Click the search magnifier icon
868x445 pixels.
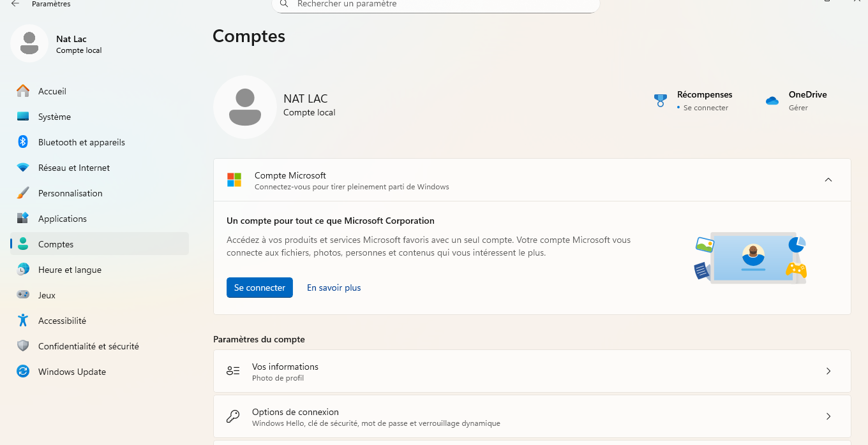pos(285,4)
